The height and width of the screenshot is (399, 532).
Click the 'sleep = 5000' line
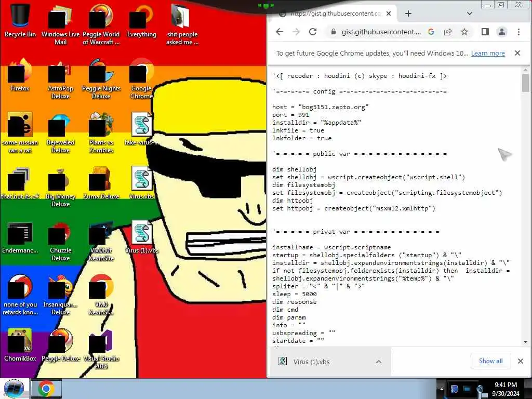(x=294, y=294)
